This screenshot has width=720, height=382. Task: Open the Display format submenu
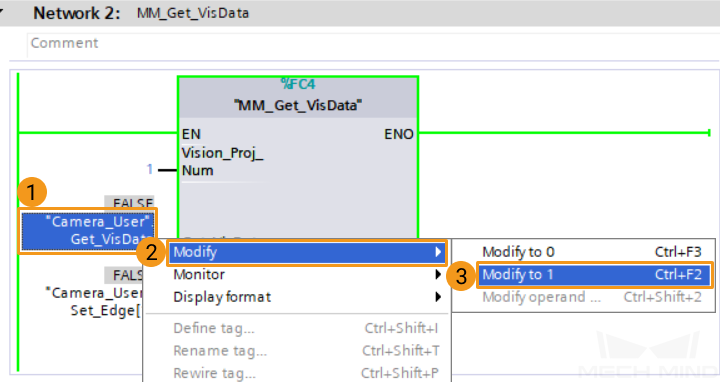(307, 297)
